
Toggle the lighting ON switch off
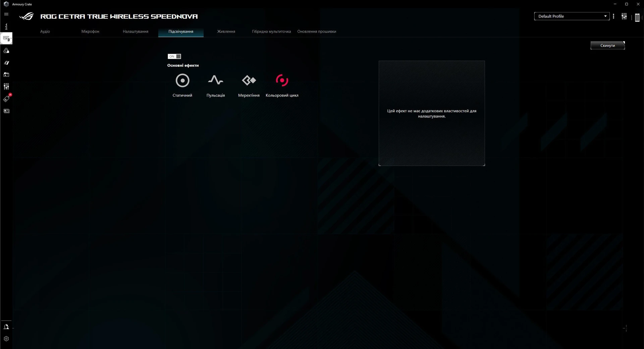click(x=174, y=56)
